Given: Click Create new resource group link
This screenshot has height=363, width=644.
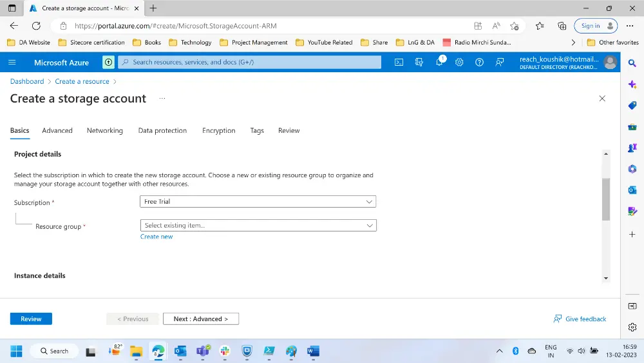Looking at the screenshot, I should tap(156, 237).
